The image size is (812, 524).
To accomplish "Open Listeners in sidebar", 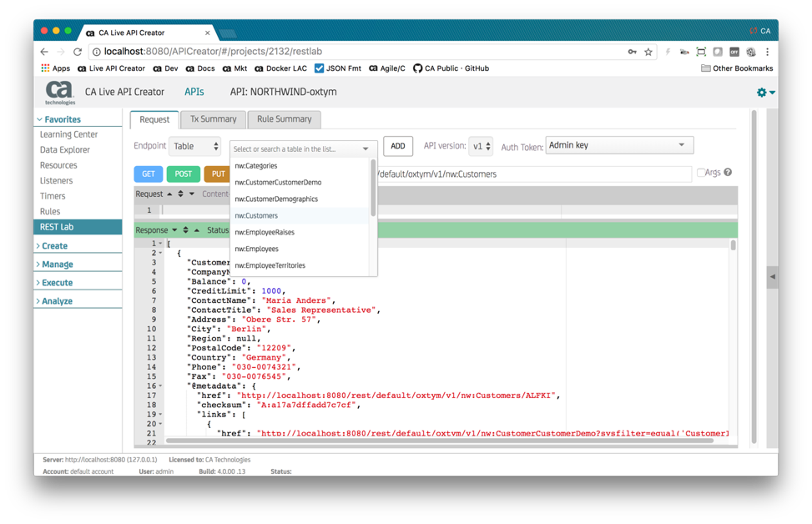I will 57,181.
